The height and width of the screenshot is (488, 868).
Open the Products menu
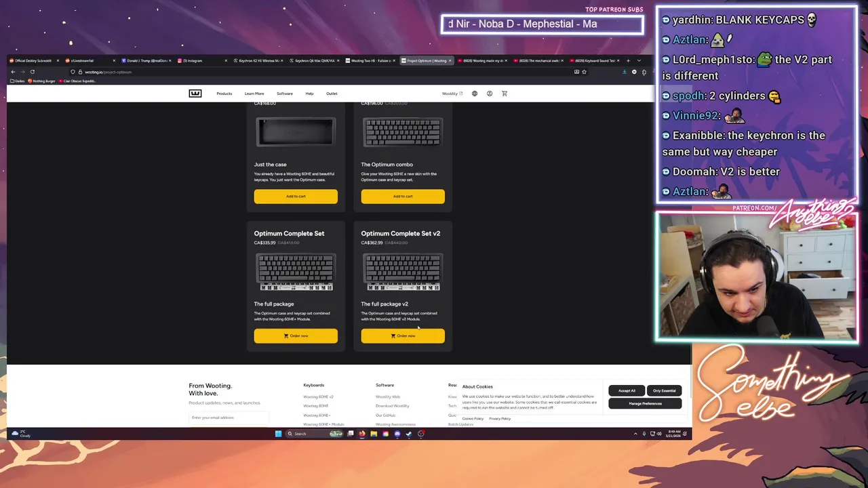(224, 94)
